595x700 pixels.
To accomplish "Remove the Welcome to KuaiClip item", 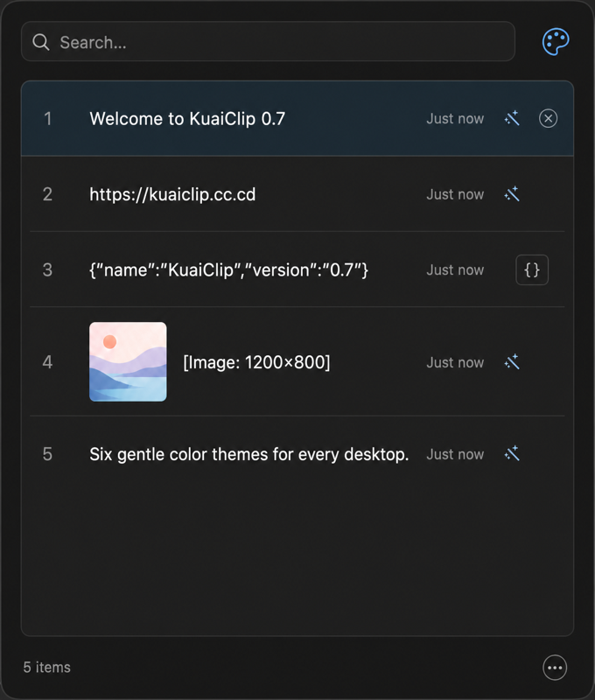I will (x=548, y=118).
